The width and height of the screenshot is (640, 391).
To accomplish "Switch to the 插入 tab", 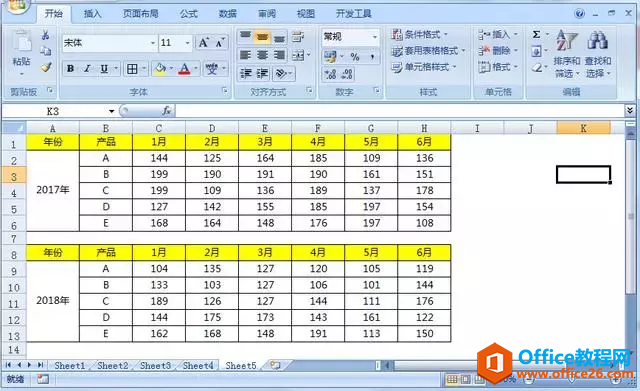I will [92, 14].
